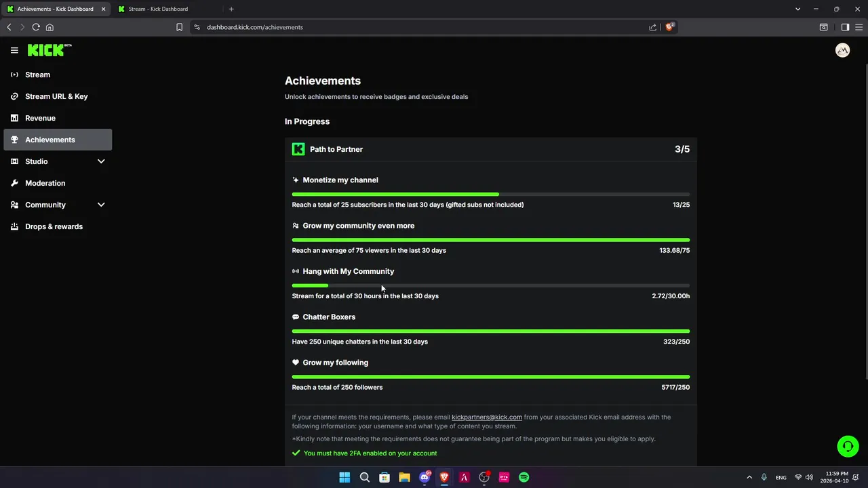Open OBS Studio from the taskbar
This screenshot has width=868, height=488.
pyautogui.click(x=484, y=477)
